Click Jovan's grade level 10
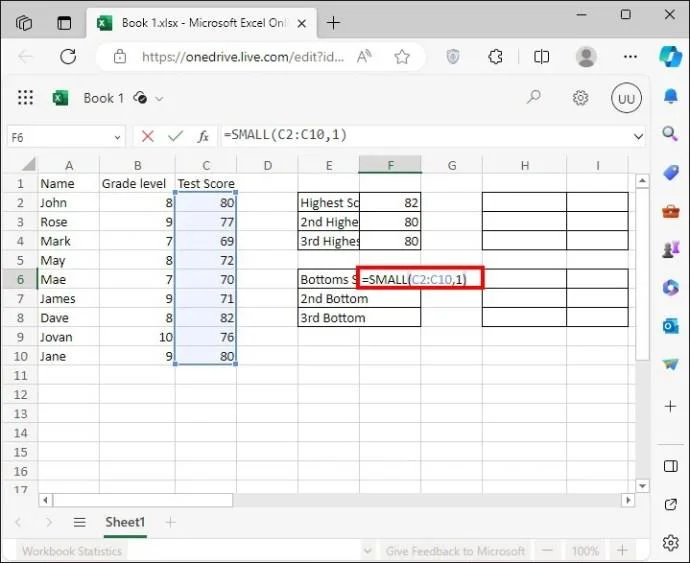 [137, 337]
